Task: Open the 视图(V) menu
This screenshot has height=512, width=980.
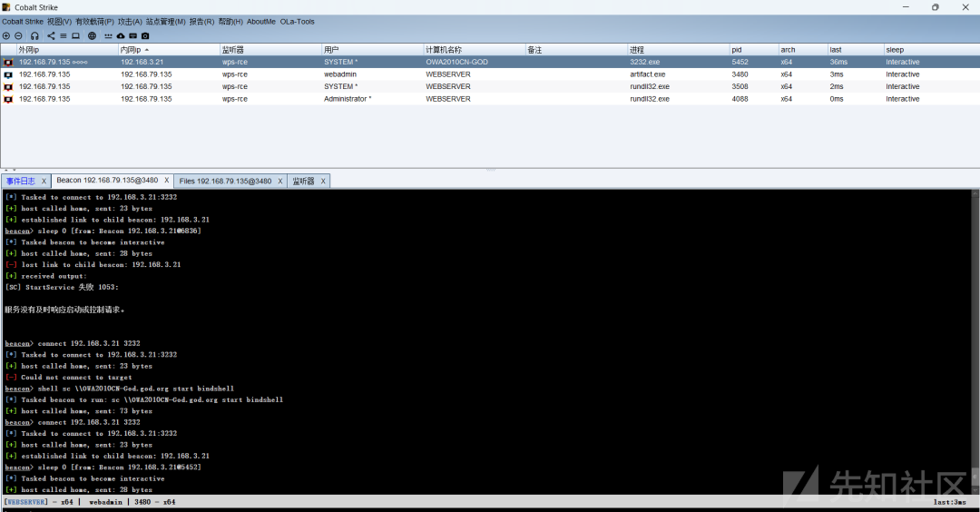Action: [x=59, y=21]
